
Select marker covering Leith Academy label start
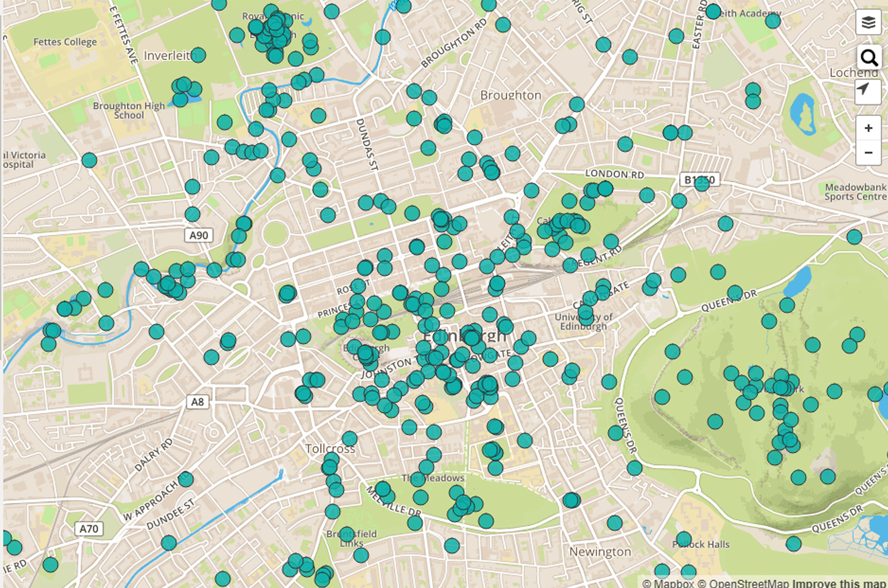click(713, 12)
